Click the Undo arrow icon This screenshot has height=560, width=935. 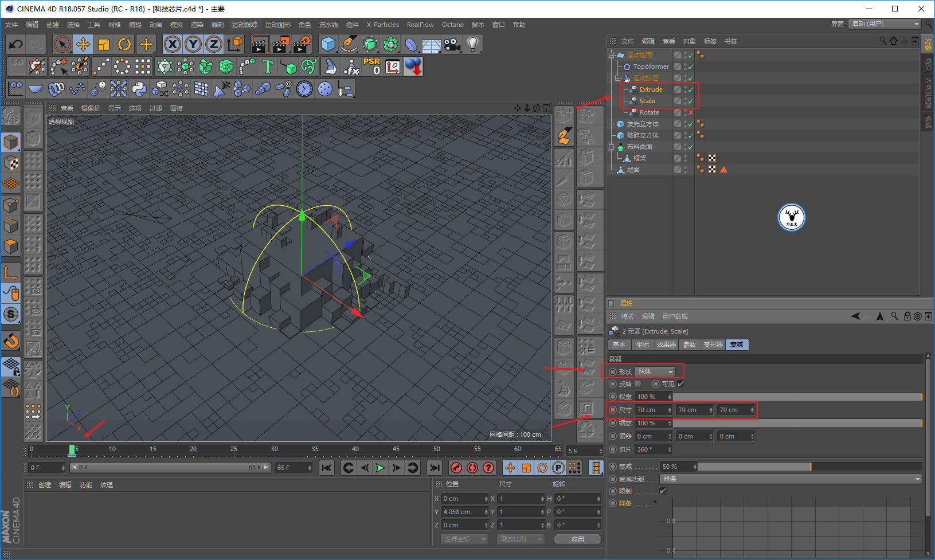click(16, 44)
